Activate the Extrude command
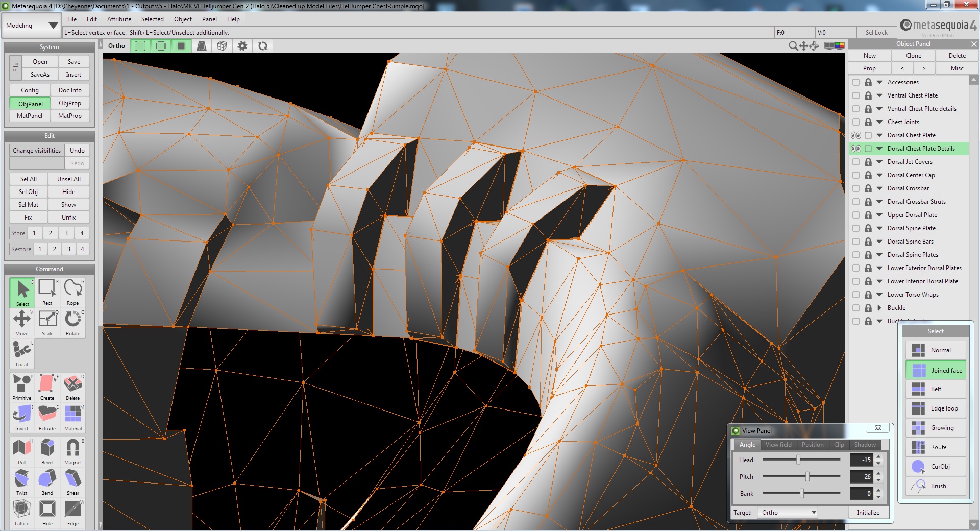 click(x=47, y=418)
